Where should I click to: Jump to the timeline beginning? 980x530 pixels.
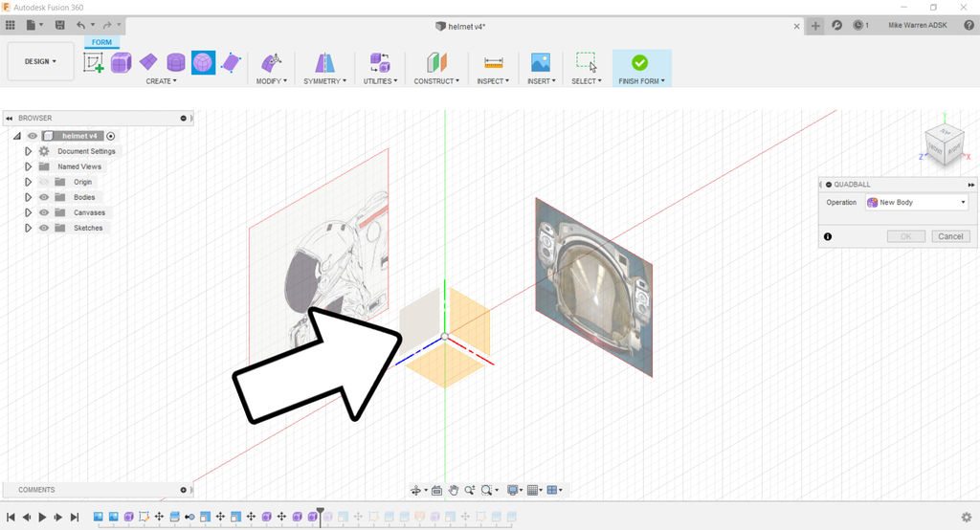(11, 517)
